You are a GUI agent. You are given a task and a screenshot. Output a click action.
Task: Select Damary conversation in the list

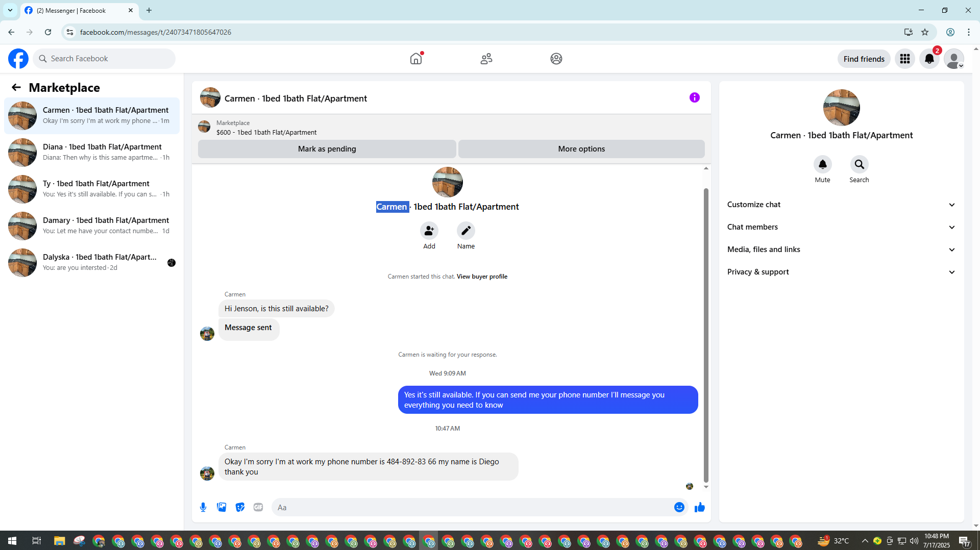(x=92, y=226)
